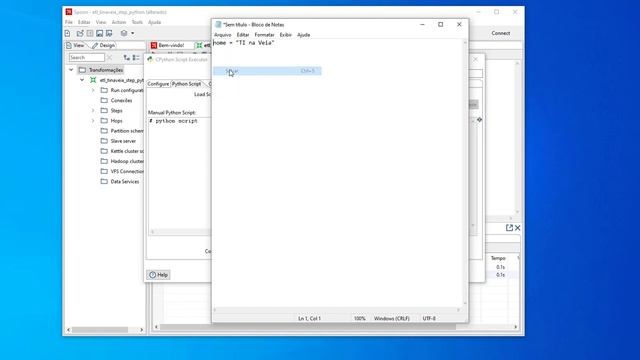Clear the Spoon search box with X icon
Viewport: 640px width, 360px height.
pyautogui.click(x=109, y=58)
